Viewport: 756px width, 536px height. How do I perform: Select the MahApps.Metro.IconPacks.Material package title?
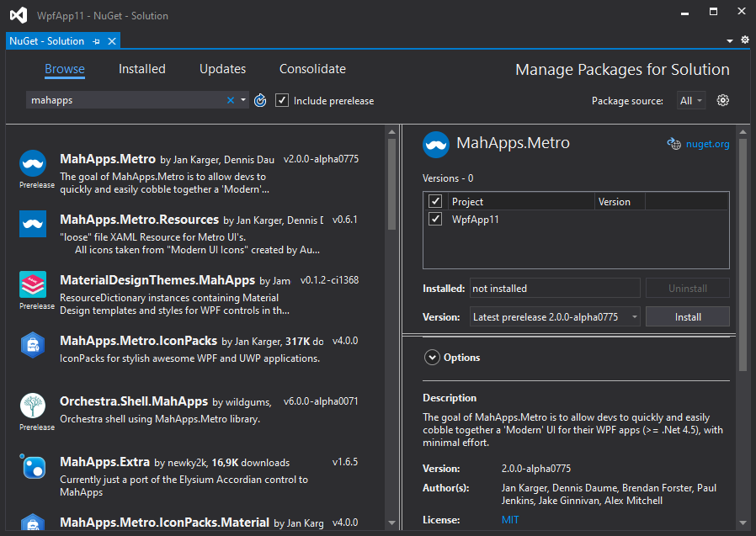(x=164, y=523)
